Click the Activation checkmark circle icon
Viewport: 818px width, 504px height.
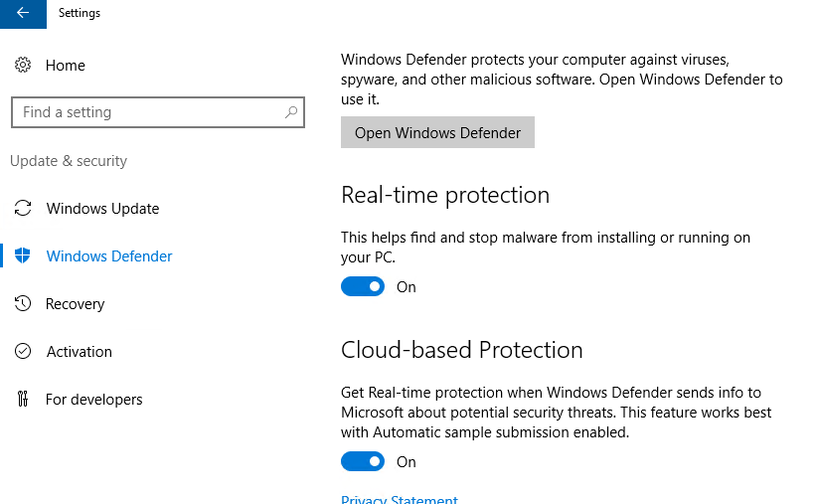tap(23, 352)
